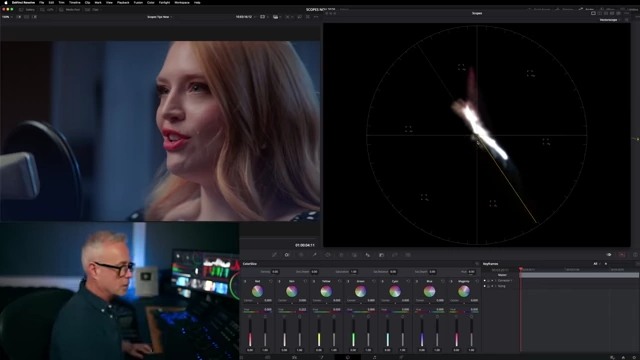Viewport: 640px width, 360px height.
Task: Toggle the Clips thumbnail strip button
Action: [92, 9]
